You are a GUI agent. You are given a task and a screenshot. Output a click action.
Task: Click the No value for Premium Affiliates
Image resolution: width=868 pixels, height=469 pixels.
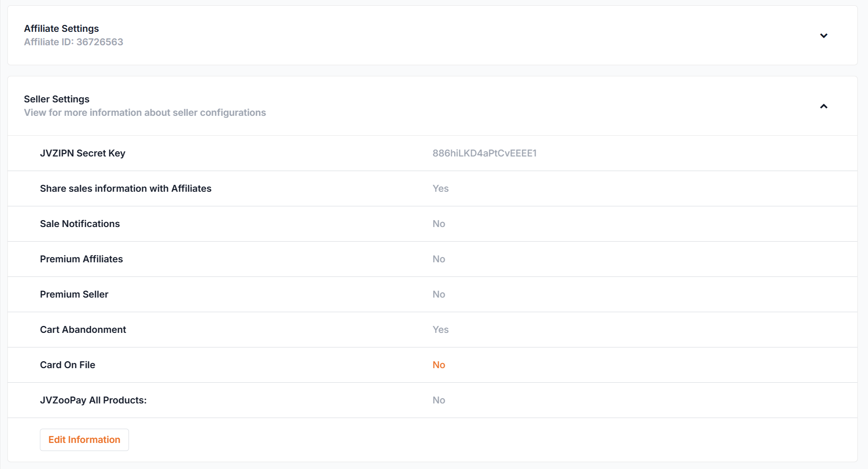click(x=439, y=259)
